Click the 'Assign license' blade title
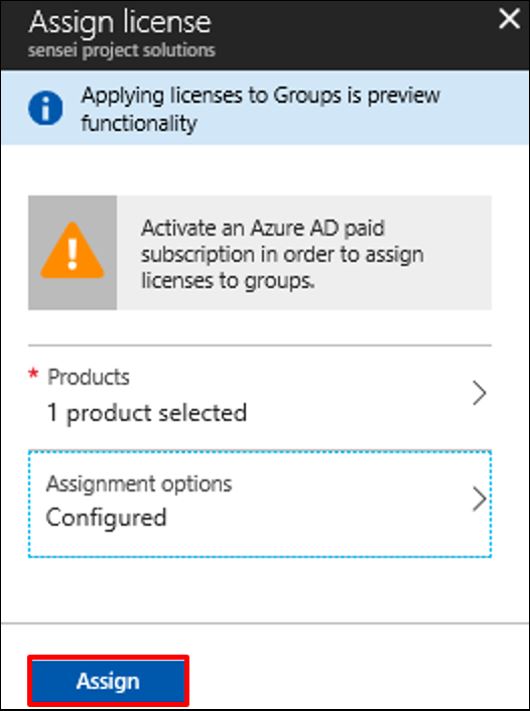The image size is (530, 711). (x=120, y=22)
